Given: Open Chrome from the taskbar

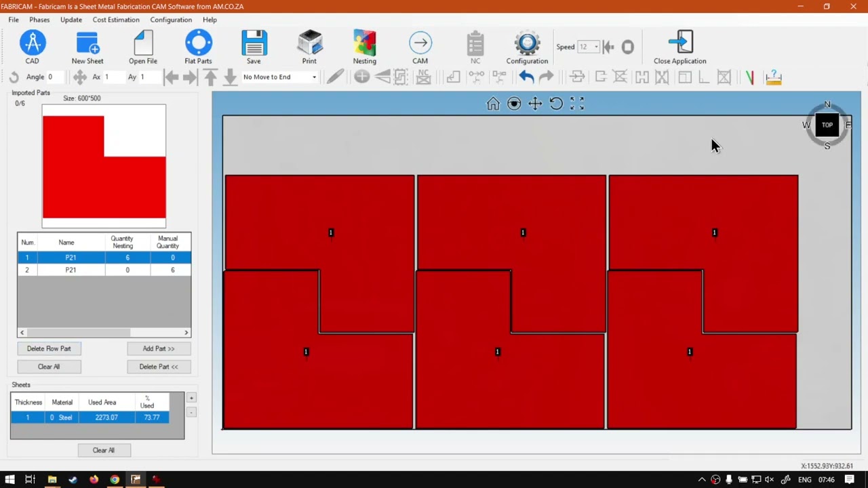Looking at the screenshot, I should (x=115, y=480).
